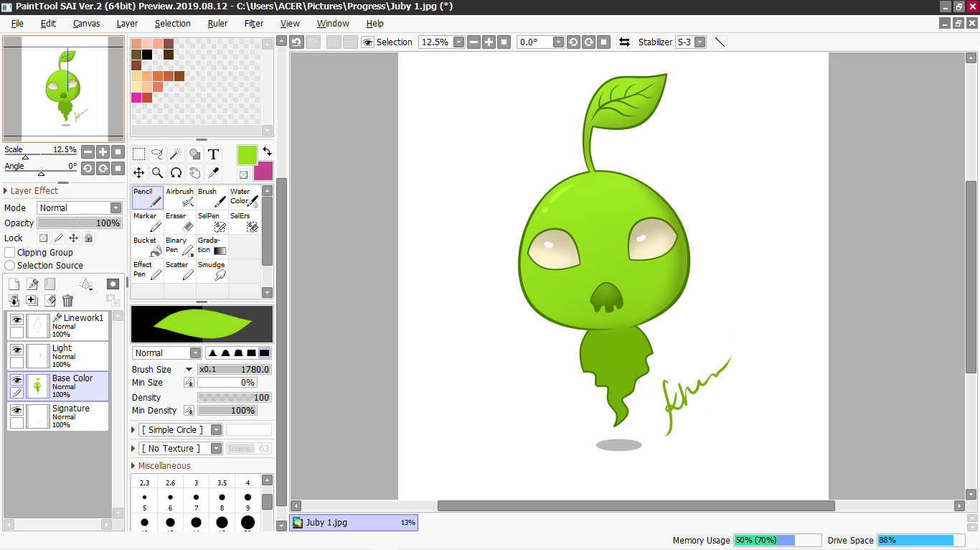Select the Bucket fill tool
This screenshot has height=550, width=980.
(148, 246)
